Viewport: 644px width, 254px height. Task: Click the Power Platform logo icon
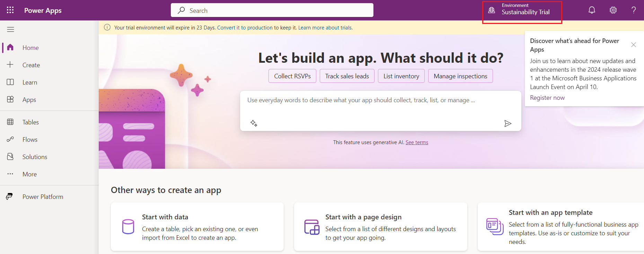point(10,196)
